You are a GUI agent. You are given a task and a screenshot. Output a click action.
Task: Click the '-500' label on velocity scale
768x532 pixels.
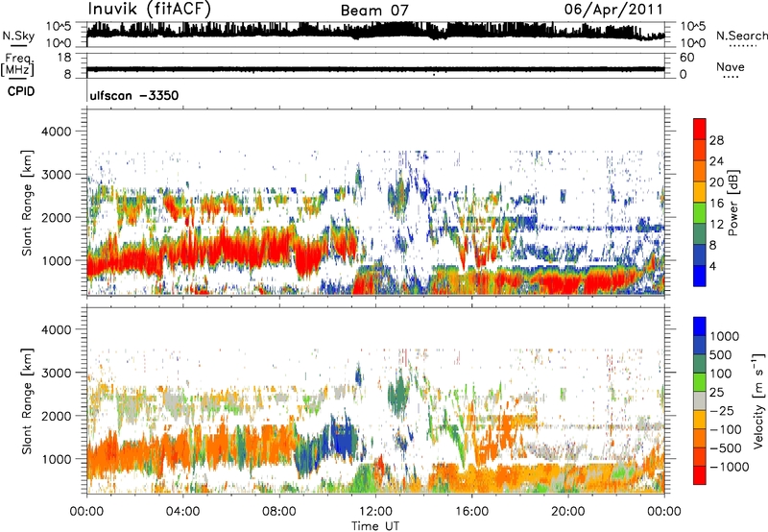tap(725, 447)
